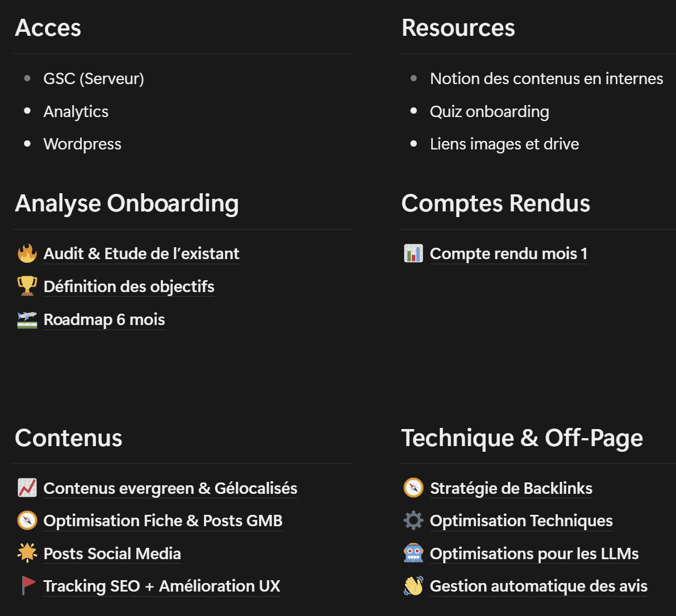
Task: Go to Optimisation Fiche & Posts GMB
Action: click(162, 521)
